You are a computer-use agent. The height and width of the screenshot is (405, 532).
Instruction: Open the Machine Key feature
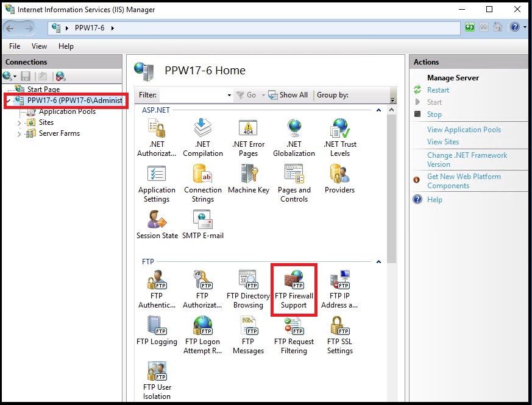pos(248,180)
